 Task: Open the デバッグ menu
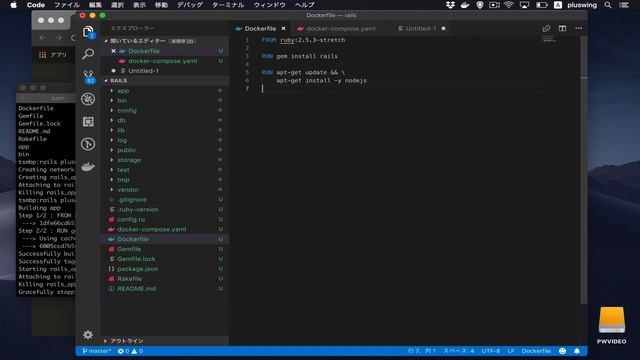(x=189, y=5)
